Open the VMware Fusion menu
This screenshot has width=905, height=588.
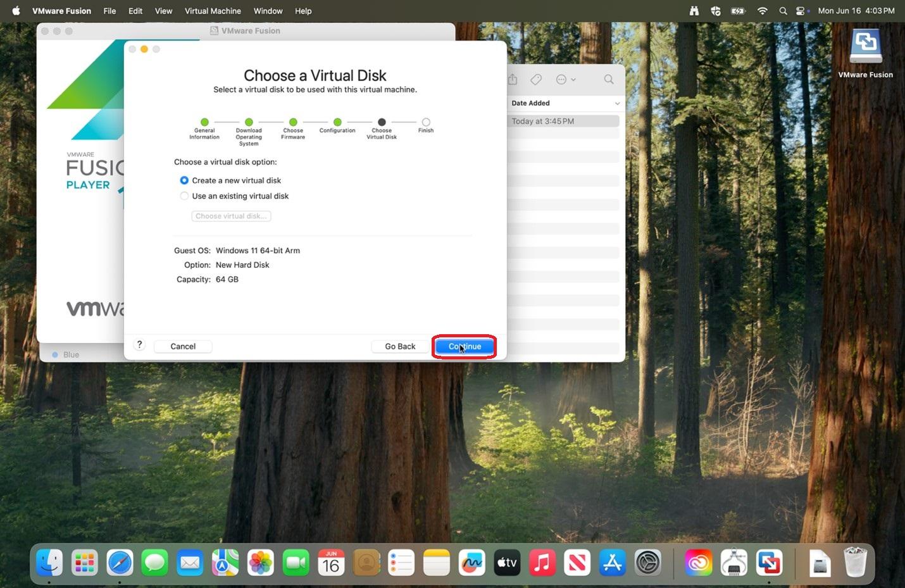(61, 11)
